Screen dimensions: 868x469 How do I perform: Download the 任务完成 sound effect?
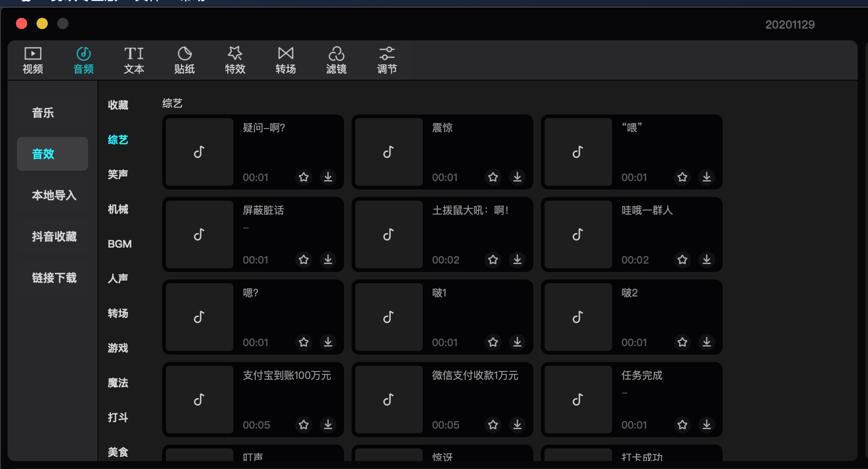[x=707, y=424]
